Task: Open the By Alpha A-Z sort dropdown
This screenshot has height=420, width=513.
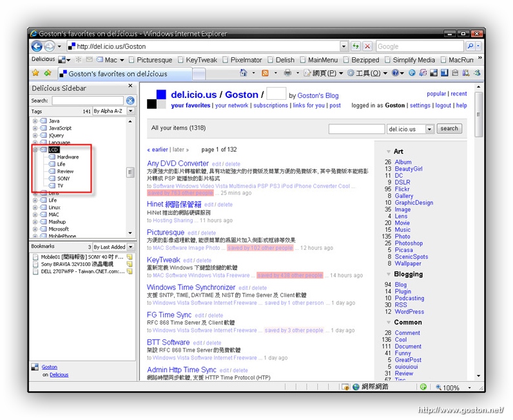Action: pos(131,111)
